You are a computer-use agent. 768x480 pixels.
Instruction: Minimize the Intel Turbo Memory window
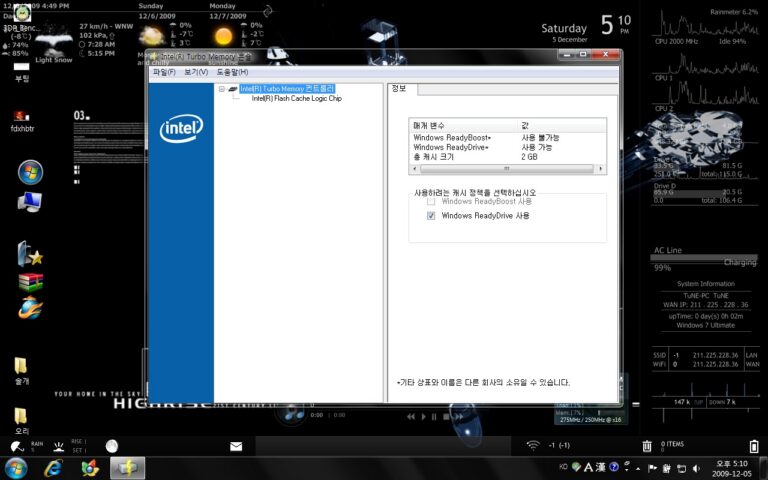pos(567,54)
